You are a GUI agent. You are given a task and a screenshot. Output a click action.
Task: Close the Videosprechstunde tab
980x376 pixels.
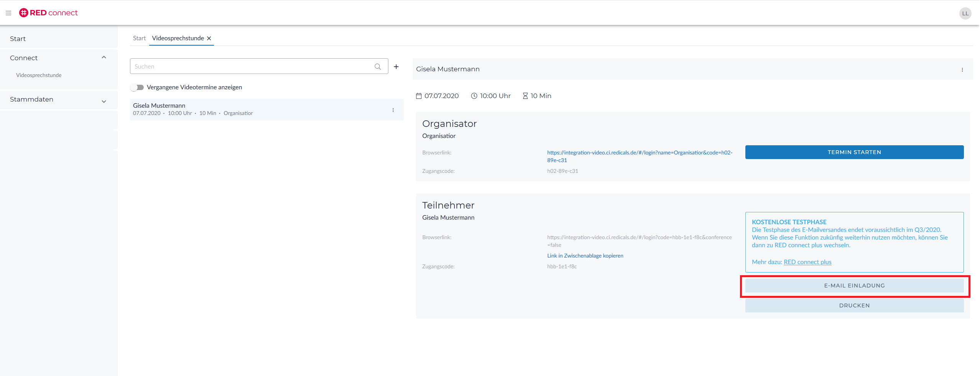tap(209, 38)
